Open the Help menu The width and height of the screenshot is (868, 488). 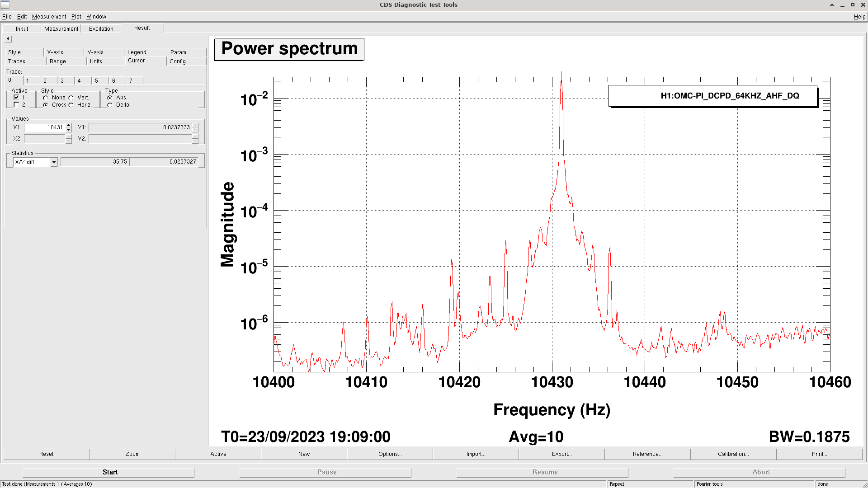click(859, 17)
